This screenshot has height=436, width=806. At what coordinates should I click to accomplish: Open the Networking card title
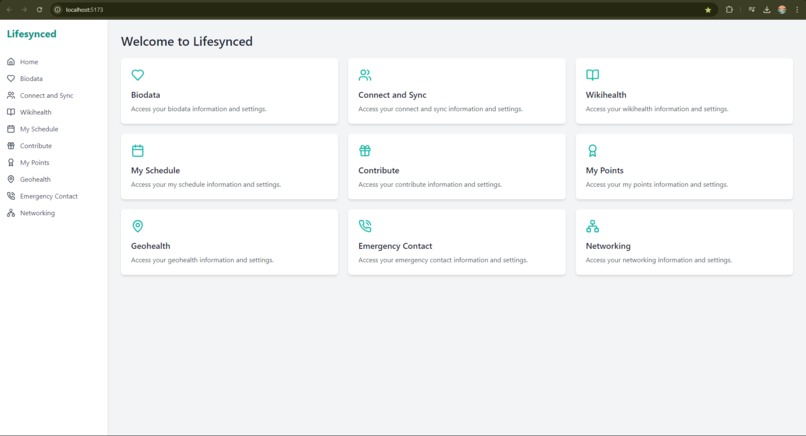[608, 246]
